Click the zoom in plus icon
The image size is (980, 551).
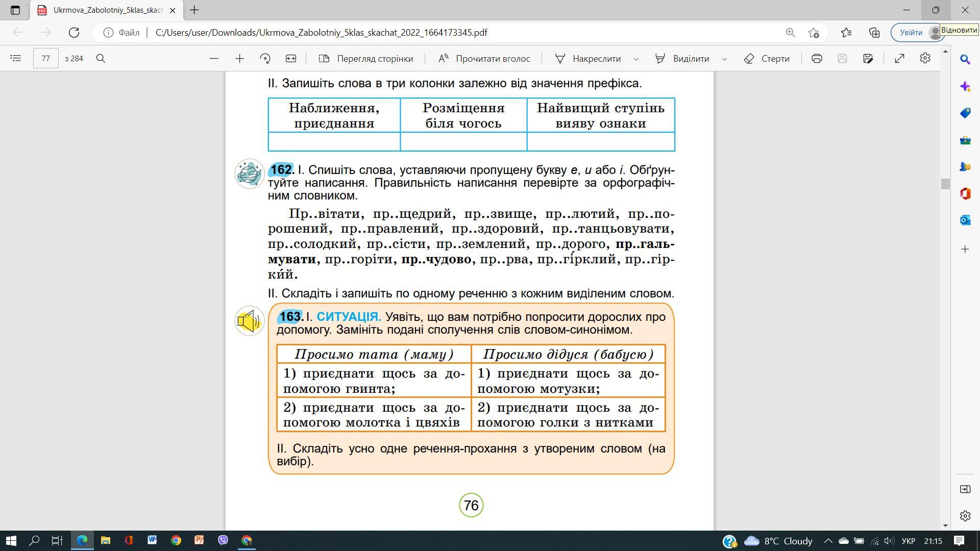(239, 59)
